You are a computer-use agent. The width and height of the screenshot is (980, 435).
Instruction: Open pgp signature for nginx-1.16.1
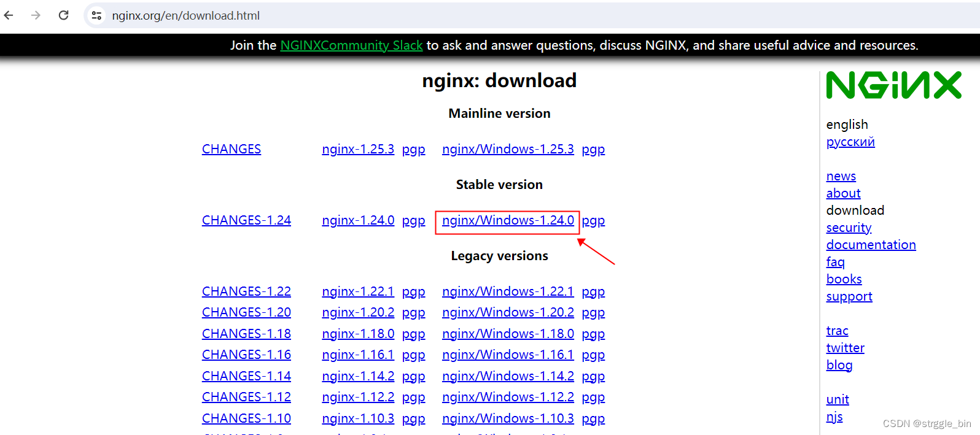pos(413,355)
